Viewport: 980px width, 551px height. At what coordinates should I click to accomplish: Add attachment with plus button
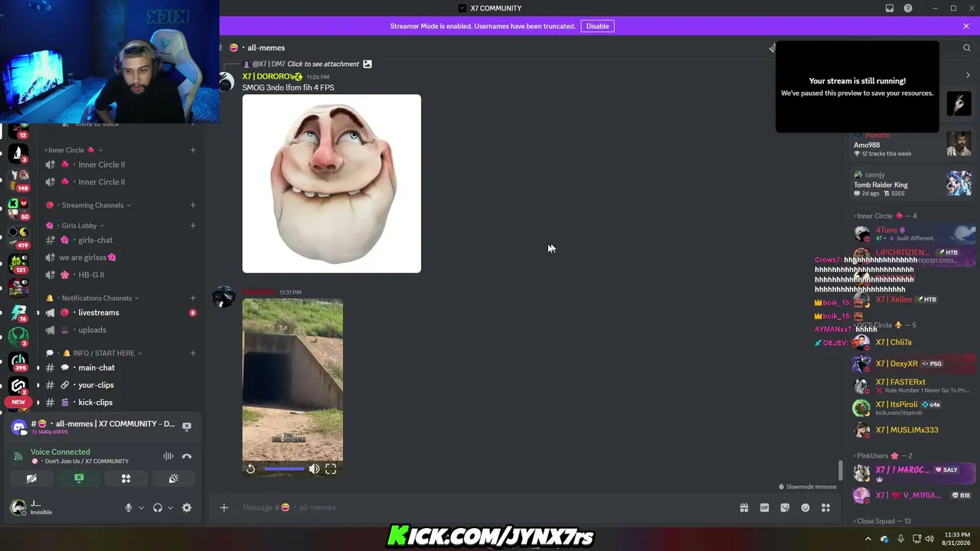(224, 507)
